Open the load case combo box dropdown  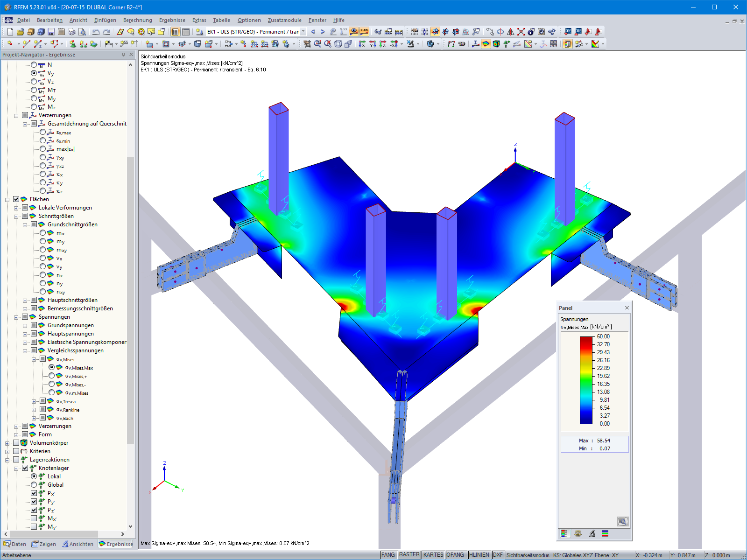tap(303, 32)
